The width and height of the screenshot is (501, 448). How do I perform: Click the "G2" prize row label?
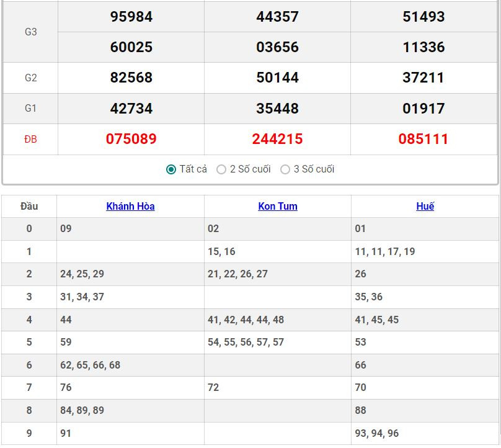[x=30, y=78]
